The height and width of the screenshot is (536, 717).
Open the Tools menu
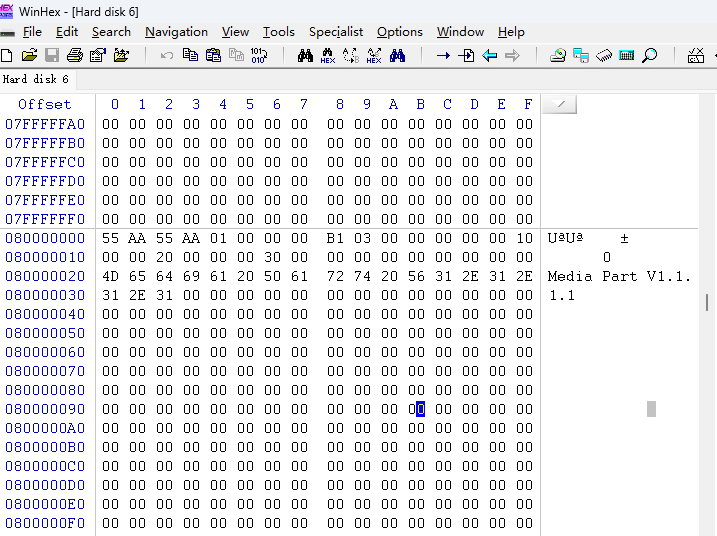pos(278,32)
